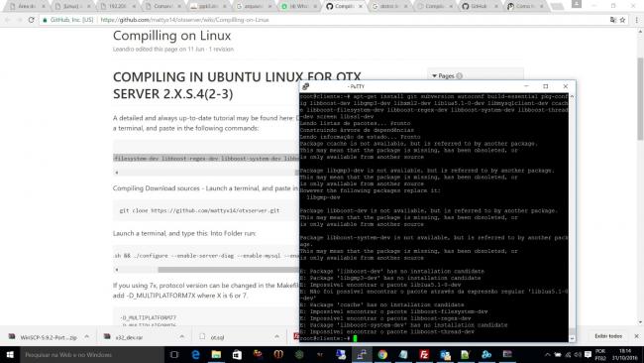Switch to Google Chrome taskbar icon

(382, 354)
